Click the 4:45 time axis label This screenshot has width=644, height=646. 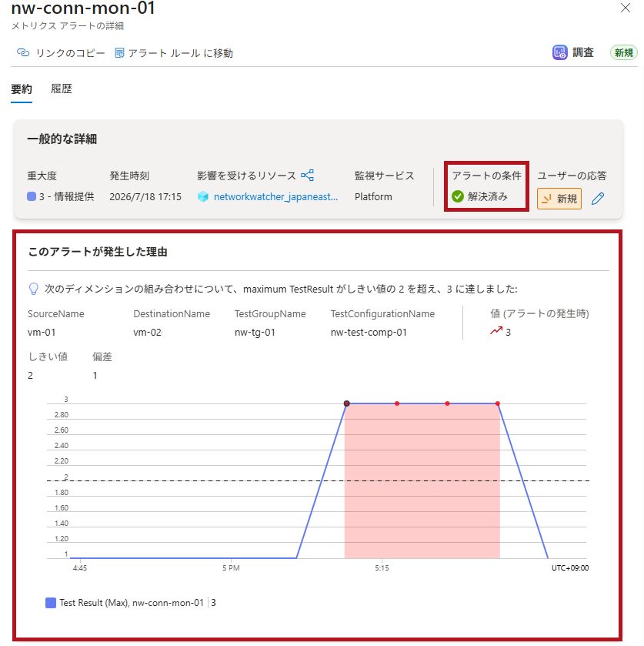[80, 567]
